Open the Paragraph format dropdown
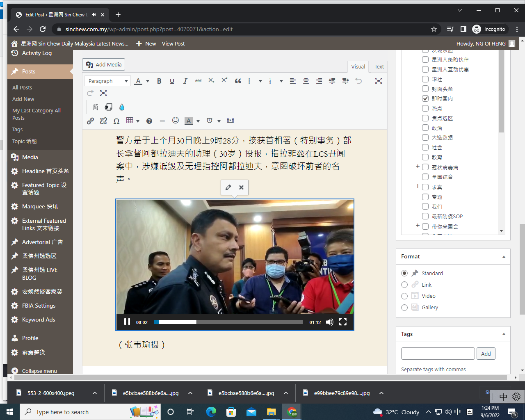Image resolution: width=525 pixels, height=420 pixels. 108,81
